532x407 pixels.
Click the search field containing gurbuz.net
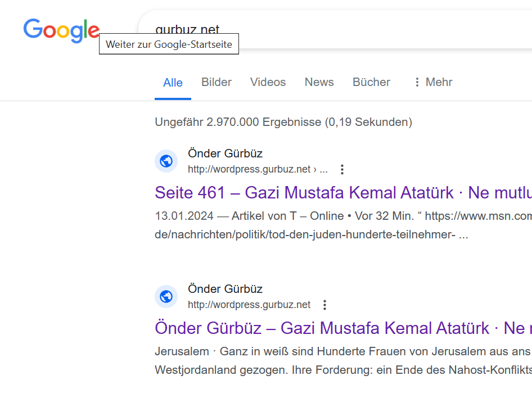point(335,29)
